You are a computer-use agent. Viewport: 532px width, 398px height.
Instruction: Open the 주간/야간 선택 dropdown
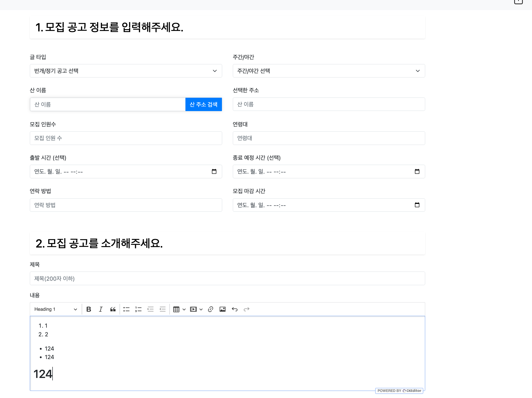point(329,71)
